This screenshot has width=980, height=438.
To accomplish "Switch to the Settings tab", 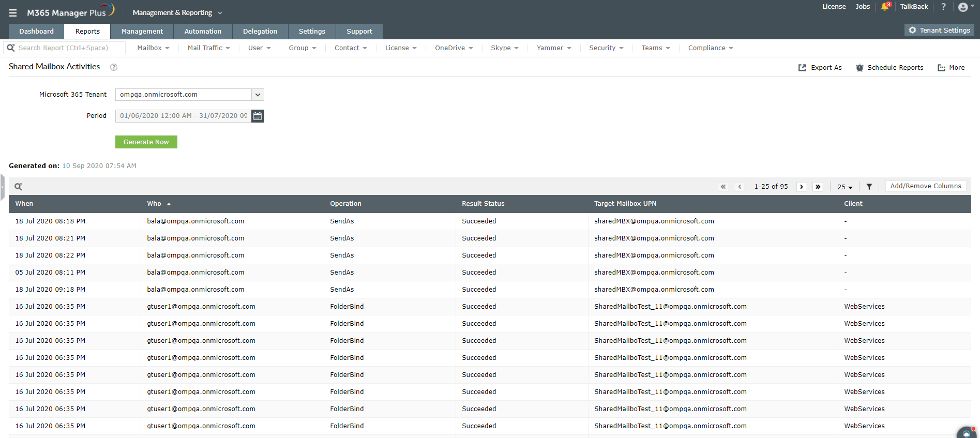I will click(x=312, y=32).
